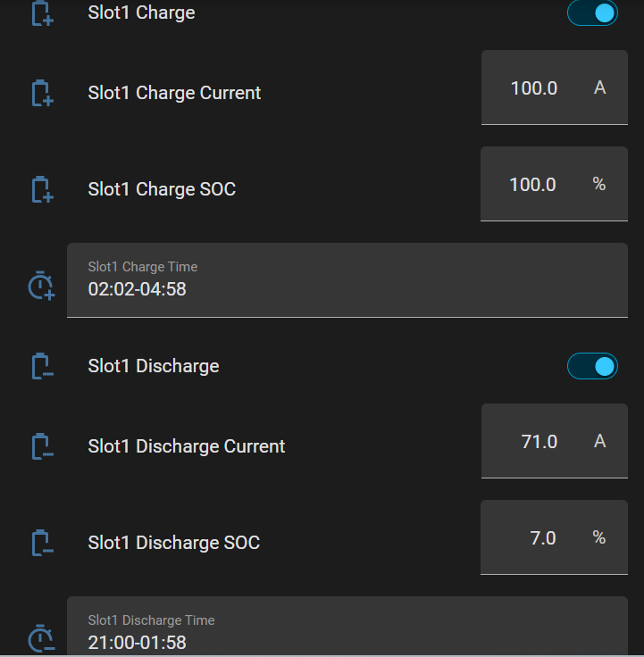Open the Slot1 Charge entity label
644x657 pixels.
pyautogui.click(x=141, y=13)
